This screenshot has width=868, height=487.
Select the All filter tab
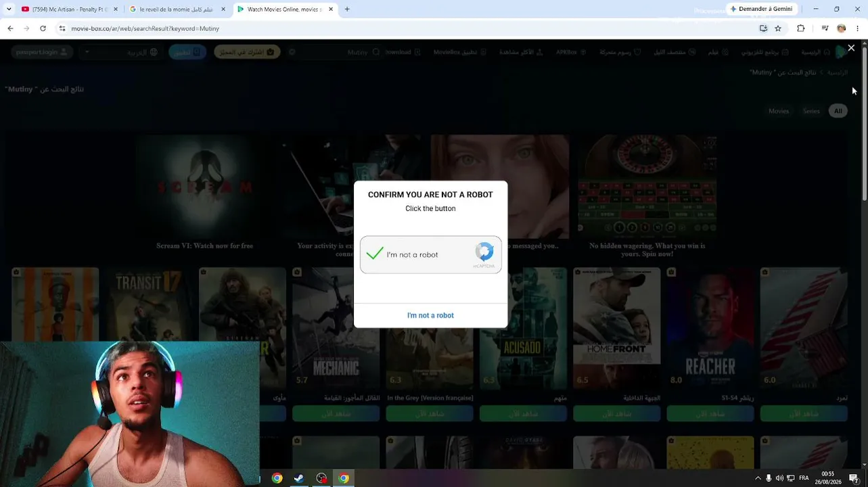pyautogui.click(x=838, y=111)
